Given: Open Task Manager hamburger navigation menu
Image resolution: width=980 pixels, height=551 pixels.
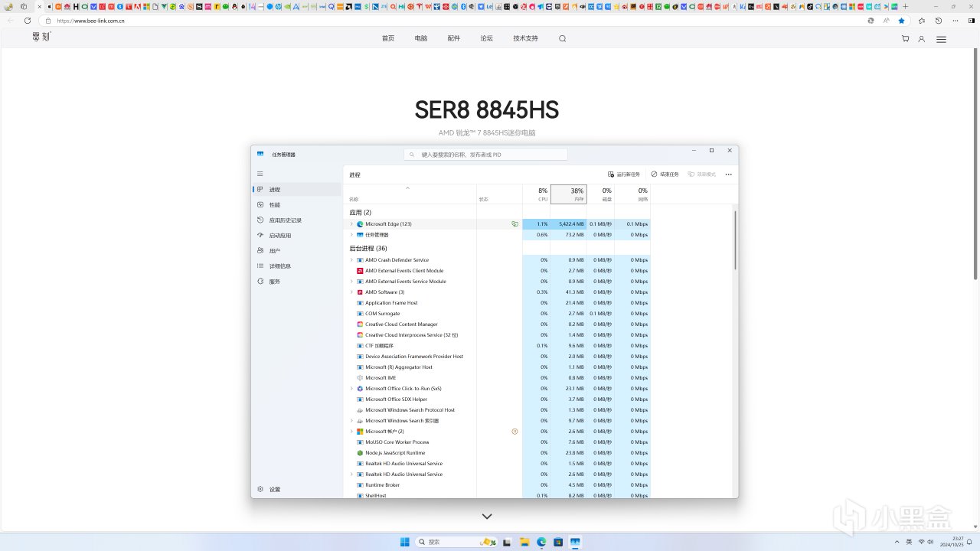Looking at the screenshot, I should coord(260,174).
